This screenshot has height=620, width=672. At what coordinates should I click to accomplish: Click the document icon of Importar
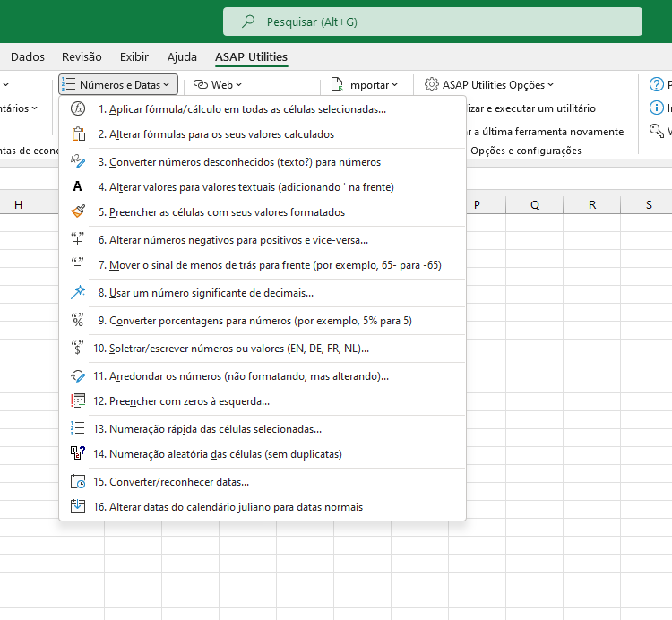tap(337, 84)
